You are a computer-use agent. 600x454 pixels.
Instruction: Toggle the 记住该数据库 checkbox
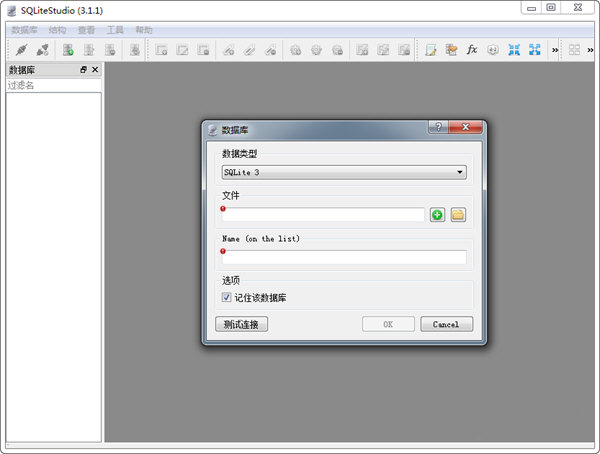[226, 298]
